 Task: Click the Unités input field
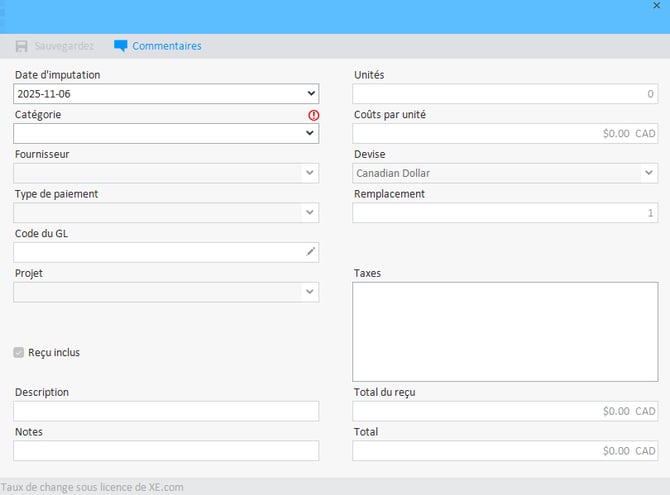(x=505, y=94)
